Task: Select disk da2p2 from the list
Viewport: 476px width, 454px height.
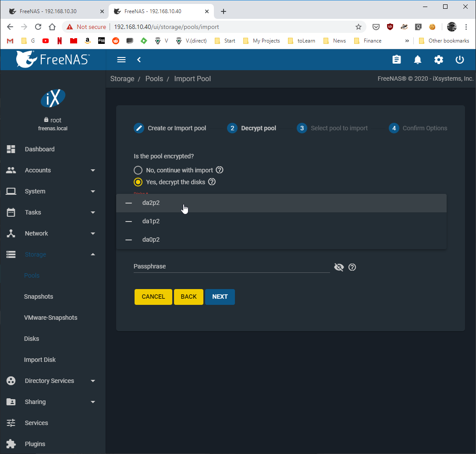Action: coord(281,203)
